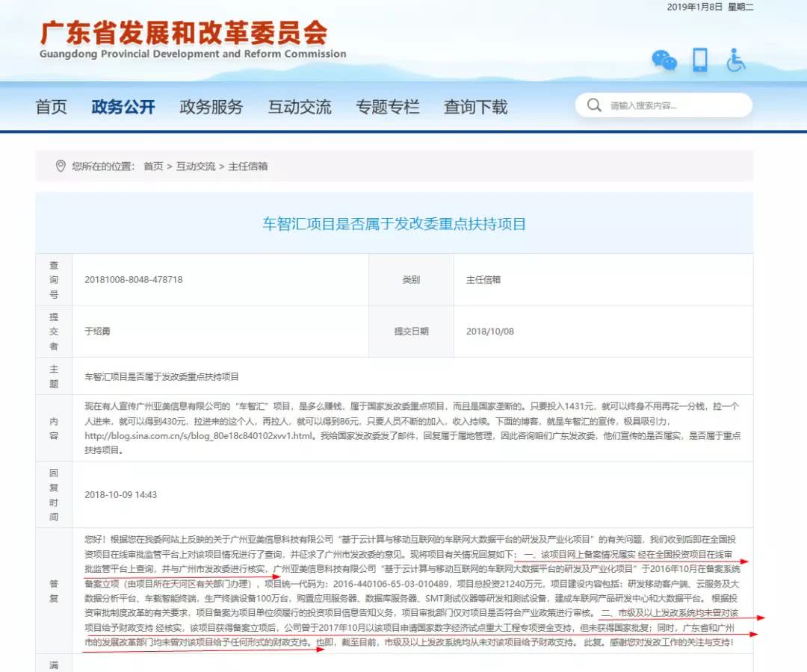The image size is (807, 672).
Task: Click the subject row text 车智汇项目是否属于发改委重点扶持项目
Action: click(161, 376)
